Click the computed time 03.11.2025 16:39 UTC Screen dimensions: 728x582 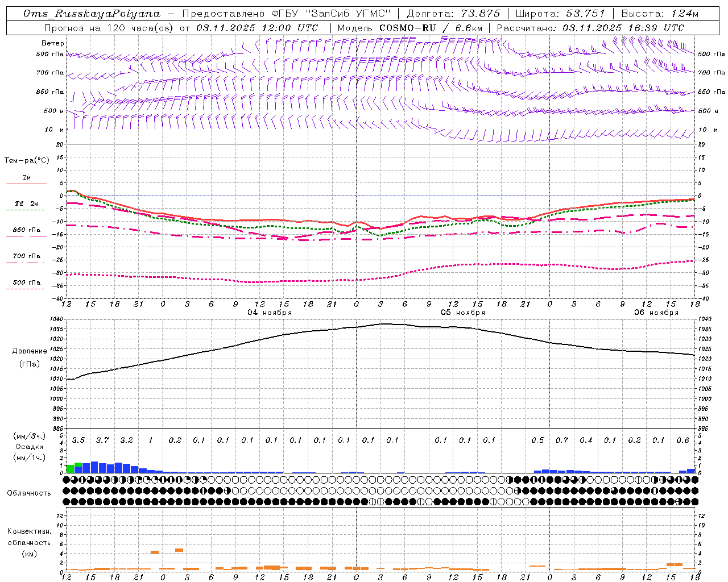pyautogui.click(x=623, y=28)
